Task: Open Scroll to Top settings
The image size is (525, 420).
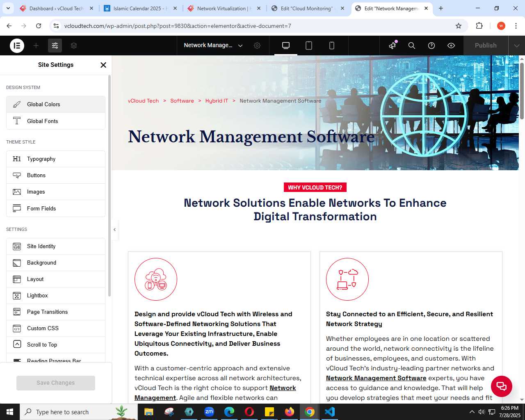Action: [x=56, y=345]
